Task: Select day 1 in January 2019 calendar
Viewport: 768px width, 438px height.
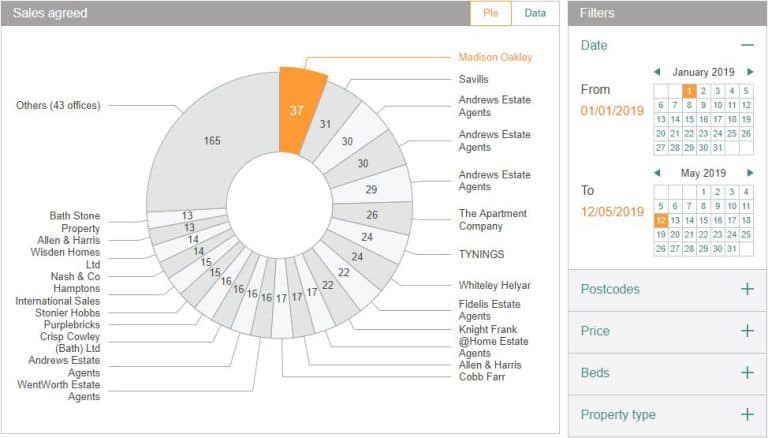Action: pyautogui.click(x=689, y=91)
